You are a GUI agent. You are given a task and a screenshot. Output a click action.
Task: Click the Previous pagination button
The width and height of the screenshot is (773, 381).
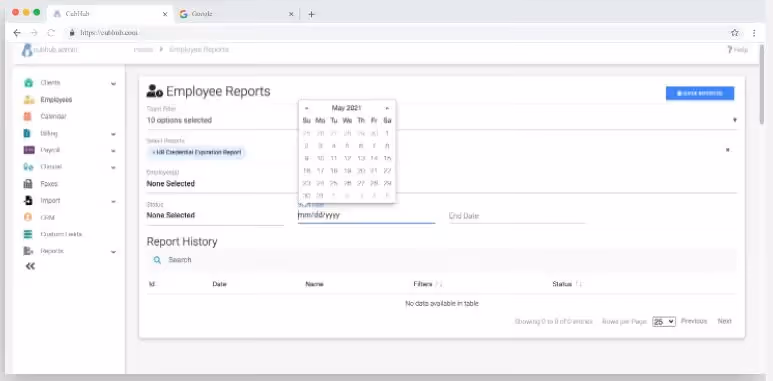point(694,321)
